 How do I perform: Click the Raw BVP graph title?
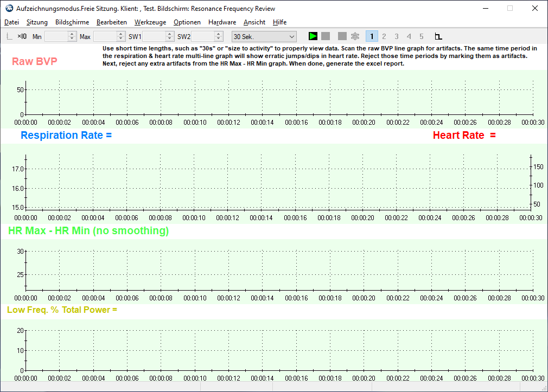click(x=35, y=61)
